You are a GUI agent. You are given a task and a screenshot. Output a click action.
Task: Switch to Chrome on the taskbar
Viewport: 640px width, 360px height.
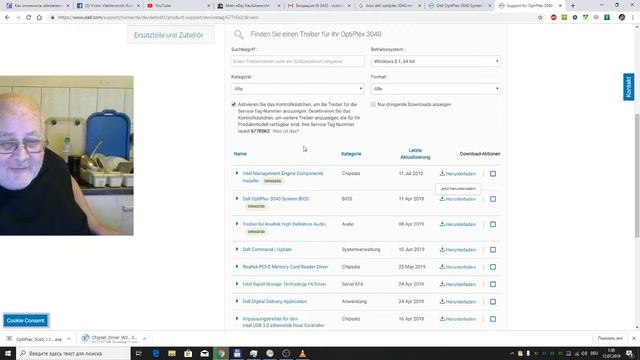221,353
